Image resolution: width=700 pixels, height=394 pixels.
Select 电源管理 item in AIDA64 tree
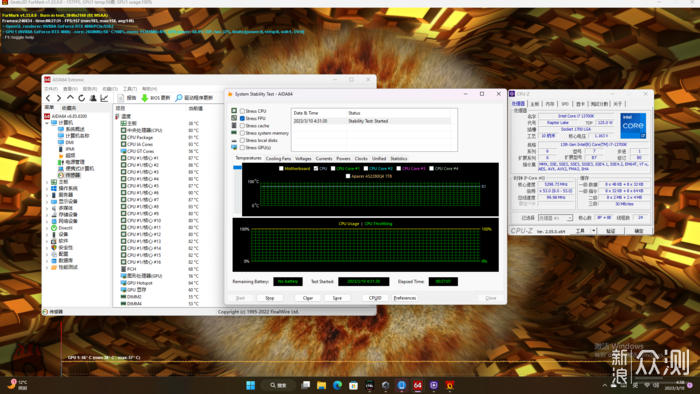71,162
